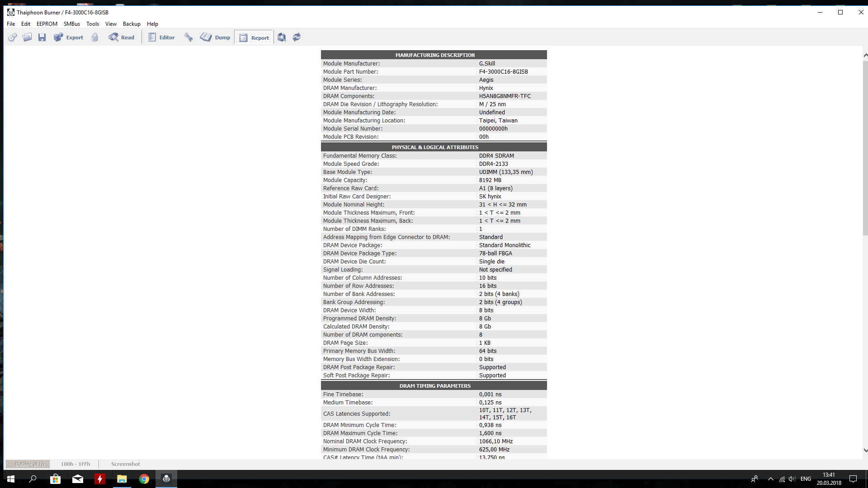Open the Backup menu

[132, 24]
